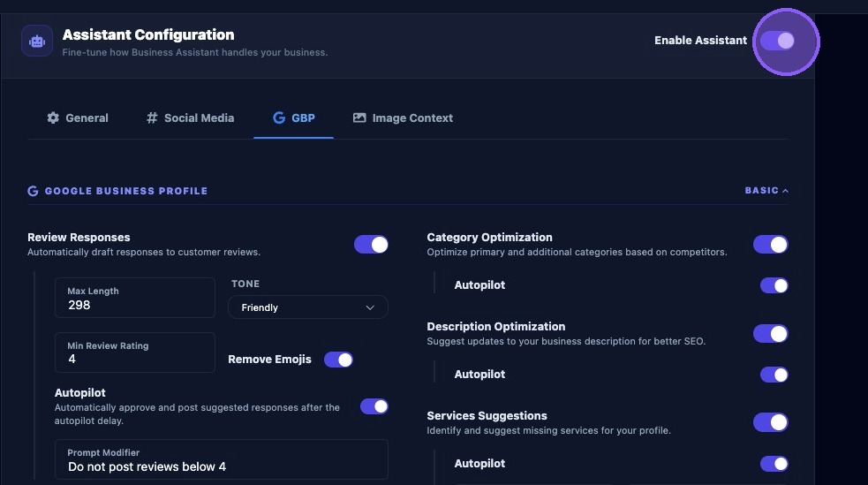Click 'Automatically approve and post suggested responses' text
This screenshot has width=868, height=485.
coord(197,413)
